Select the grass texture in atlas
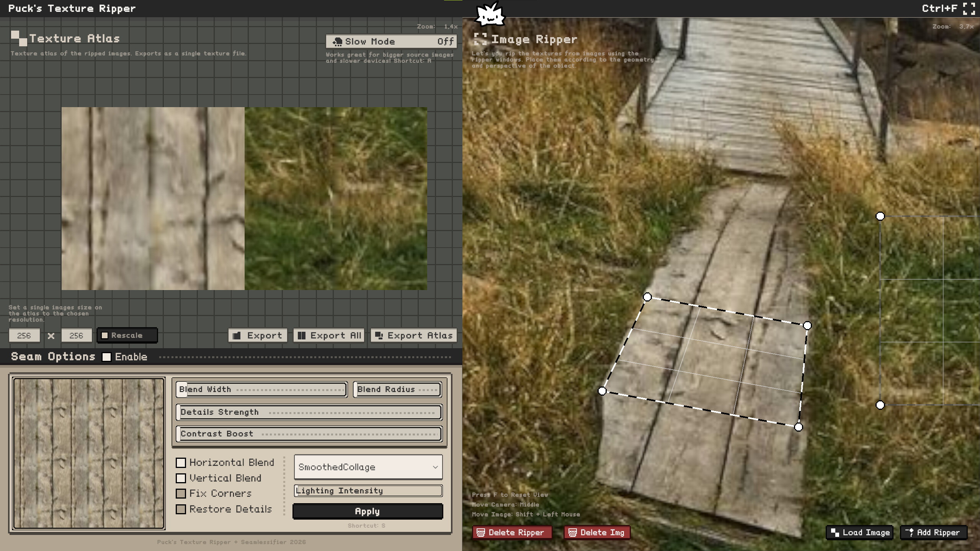This screenshot has width=980, height=551. [x=336, y=199]
